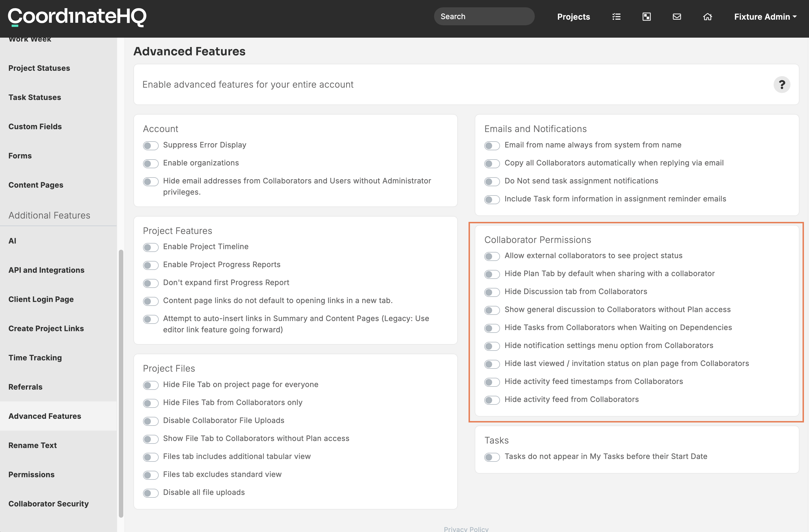Open API and Integrations sidebar item

pos(47,270)
